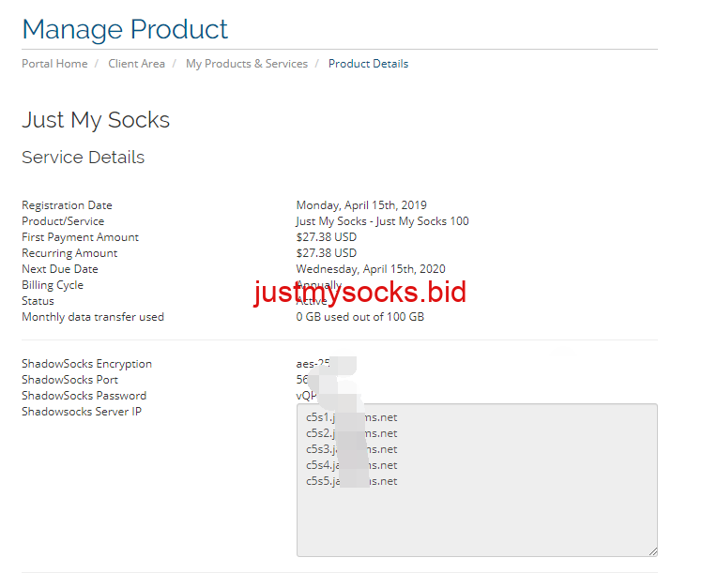The width and height of the screenshot is (718, 588).
Task: Click '0 GB used out of 100 GB' value
Action: [x=359, y=317]
